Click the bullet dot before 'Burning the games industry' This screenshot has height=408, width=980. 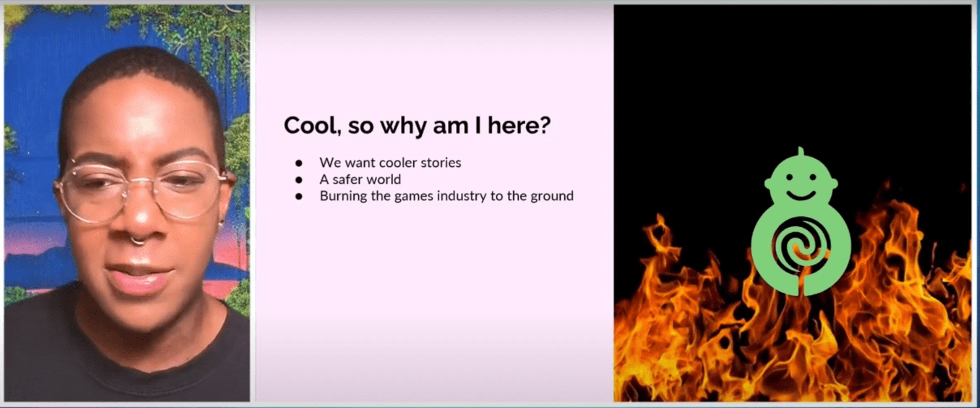tap(299, 196)
